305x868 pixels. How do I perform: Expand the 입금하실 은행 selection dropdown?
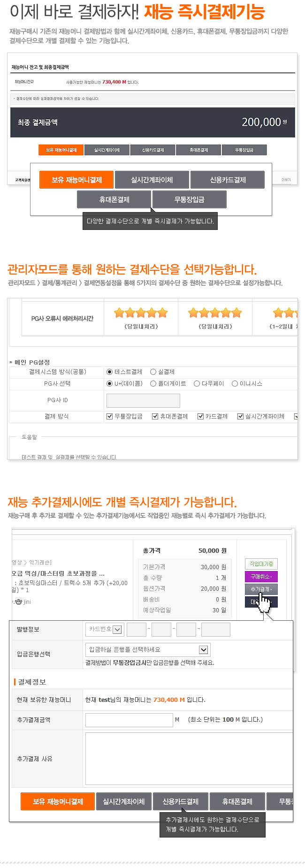[x=147, y=650]
